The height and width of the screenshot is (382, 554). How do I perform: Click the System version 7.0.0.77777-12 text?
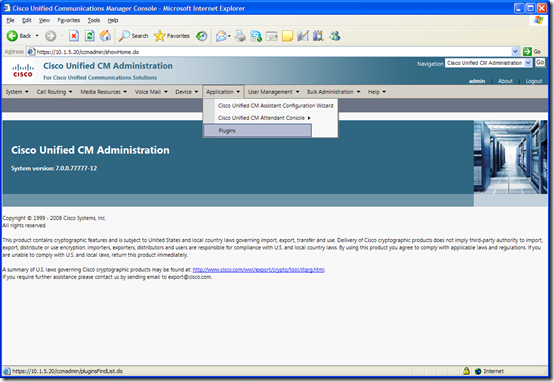point(54,168)
